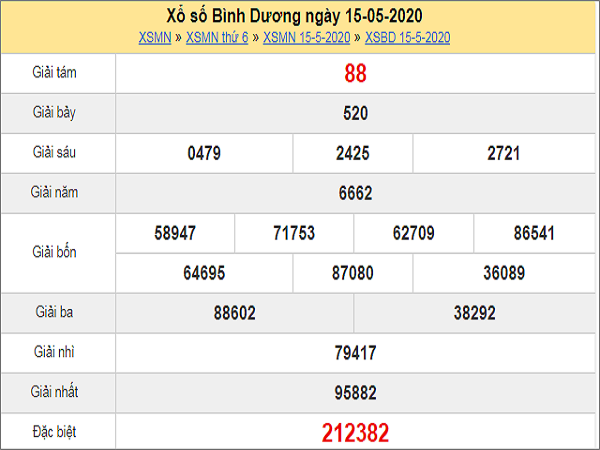Select the number 71753

pos(294,233)
